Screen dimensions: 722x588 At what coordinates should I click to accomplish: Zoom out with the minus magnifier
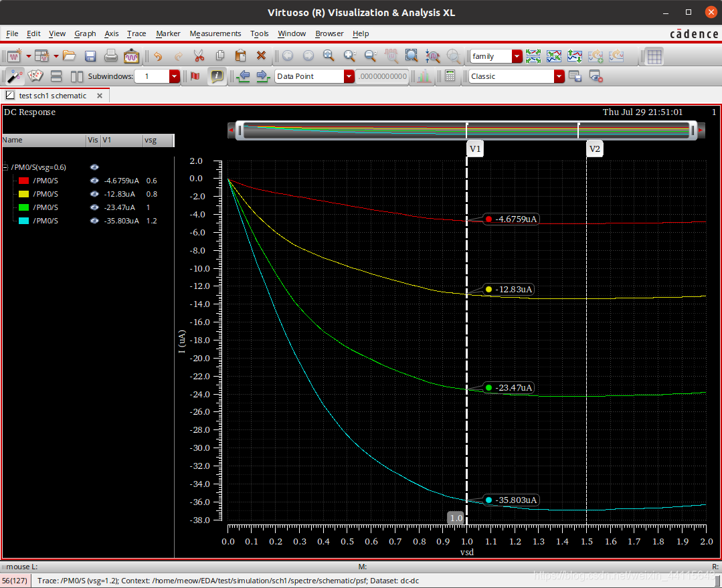point(371,56)
